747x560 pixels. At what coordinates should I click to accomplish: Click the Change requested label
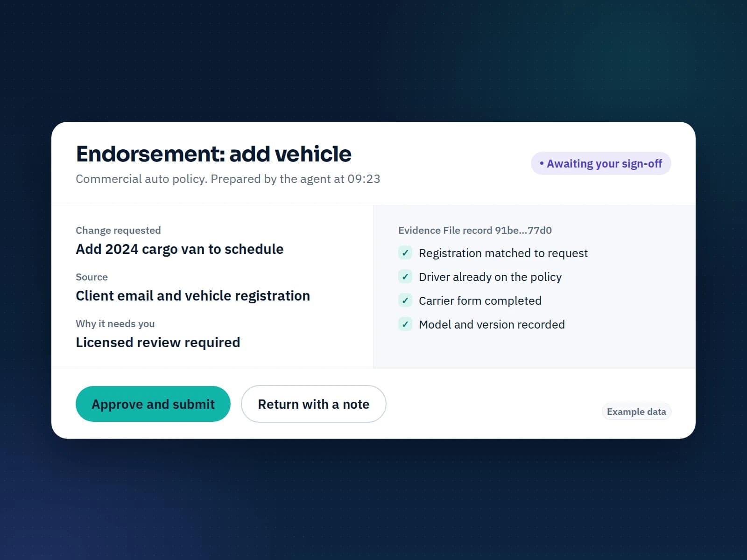tap(118, 231)
